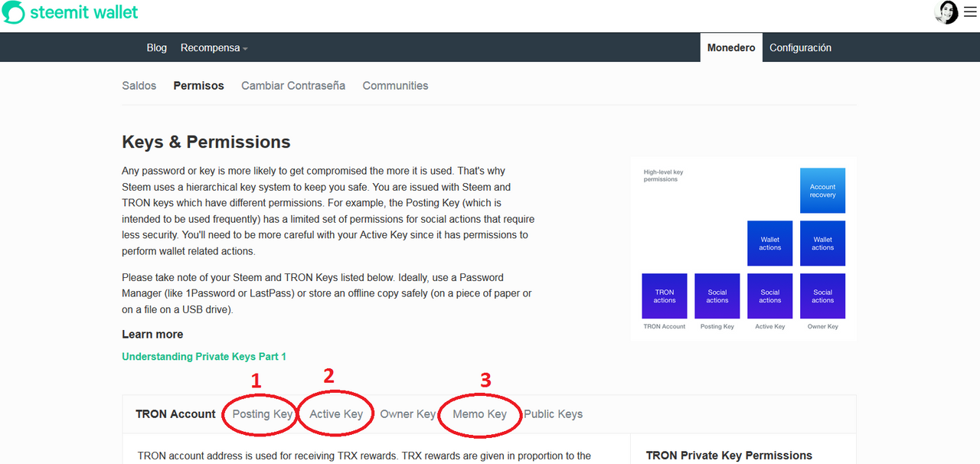Viewport: 980px width, 464px height.
Task: Click the Steemit wallet logo
Action: click(70, 12)
